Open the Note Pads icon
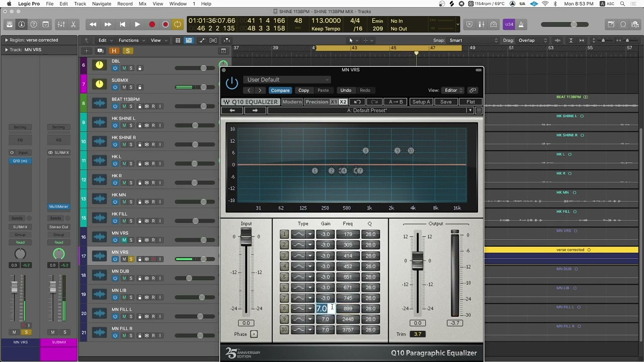Viewport: 644px width, 362px height. point(611,24)
